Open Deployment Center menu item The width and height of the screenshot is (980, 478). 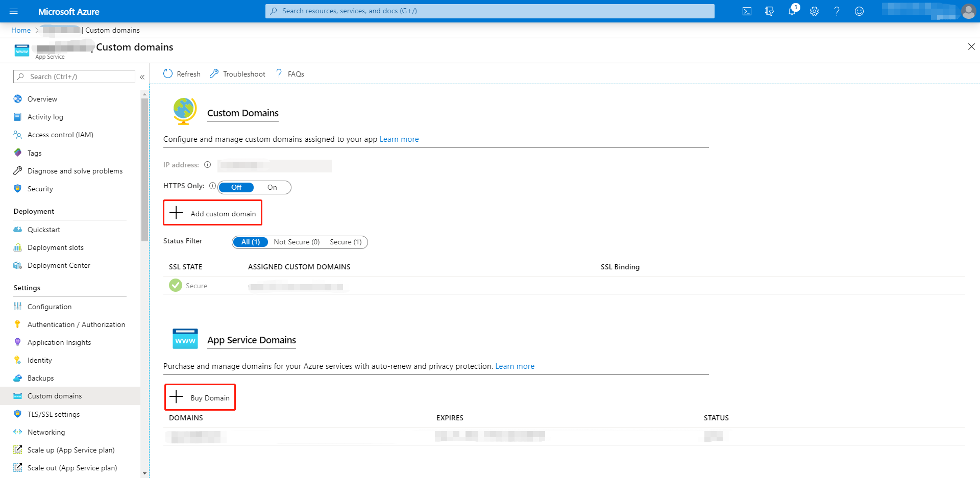click(x=59, y=265)
